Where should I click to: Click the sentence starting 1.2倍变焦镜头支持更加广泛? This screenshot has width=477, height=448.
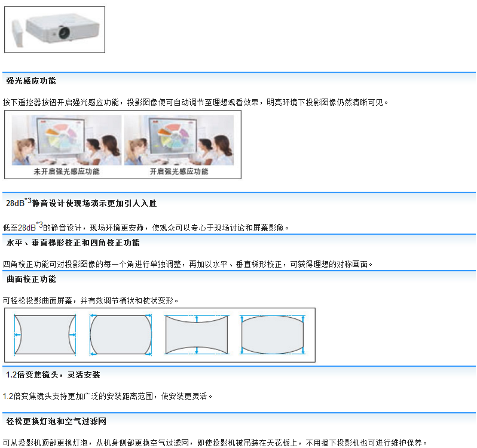pos(108,396)
